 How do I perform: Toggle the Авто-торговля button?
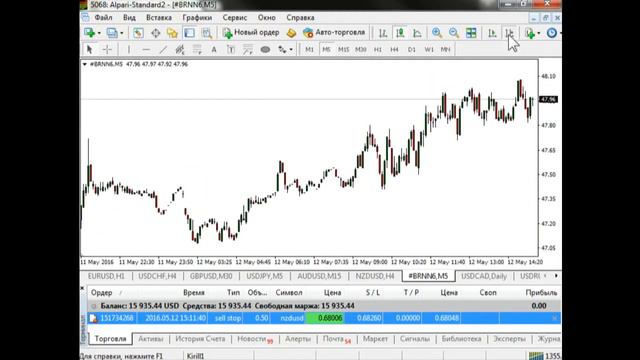(334, 33)
